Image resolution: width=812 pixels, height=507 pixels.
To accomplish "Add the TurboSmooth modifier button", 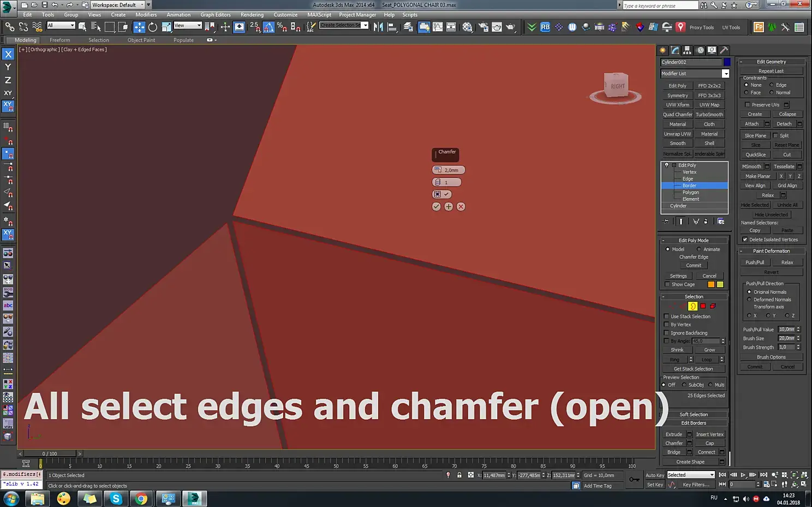I will 709,115.
